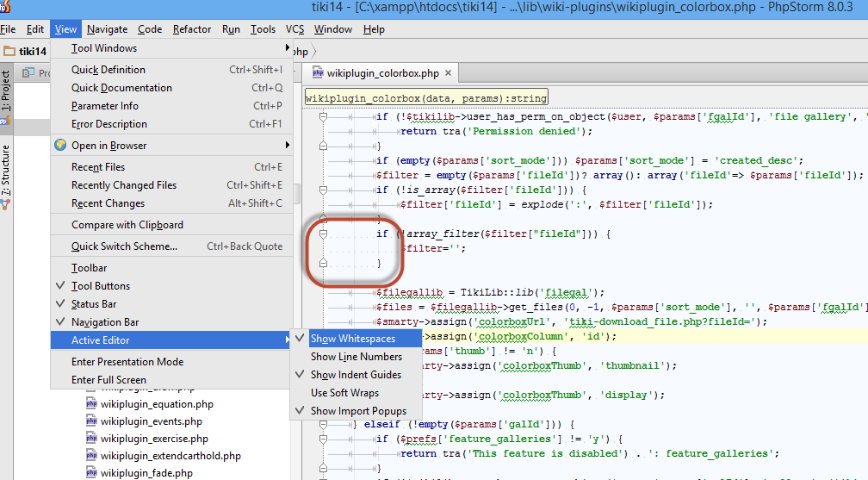The width and height of the screenshot is (868, 480).
Task: Collapse the feature_galleries if block fold marker
Action: click(323, 439)
